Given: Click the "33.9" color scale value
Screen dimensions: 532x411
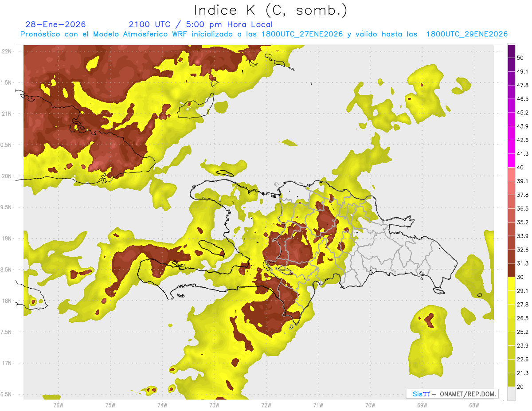Looking at the screenshot, I should (523, 236).
